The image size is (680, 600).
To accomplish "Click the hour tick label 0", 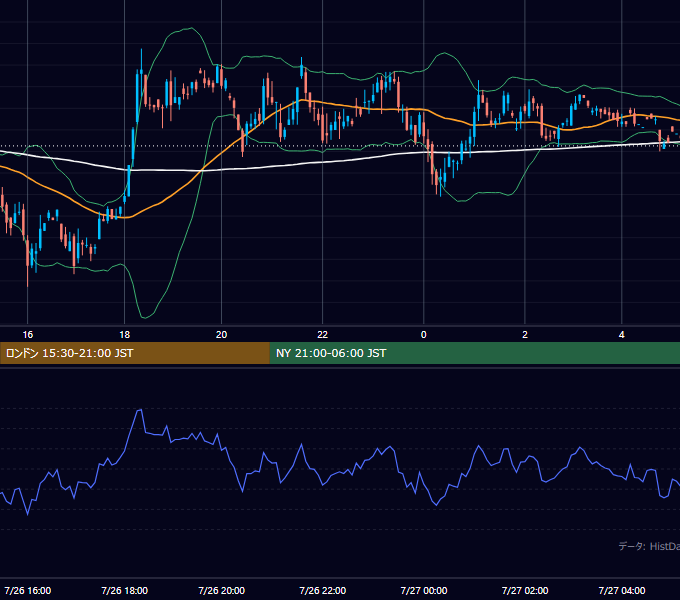I will point(424,335).
